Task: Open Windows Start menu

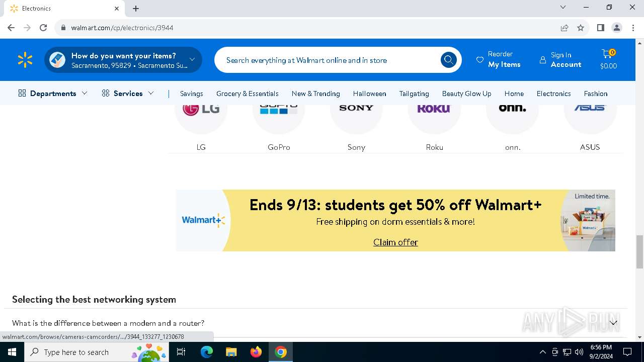Action: click(x=12, y=352)
